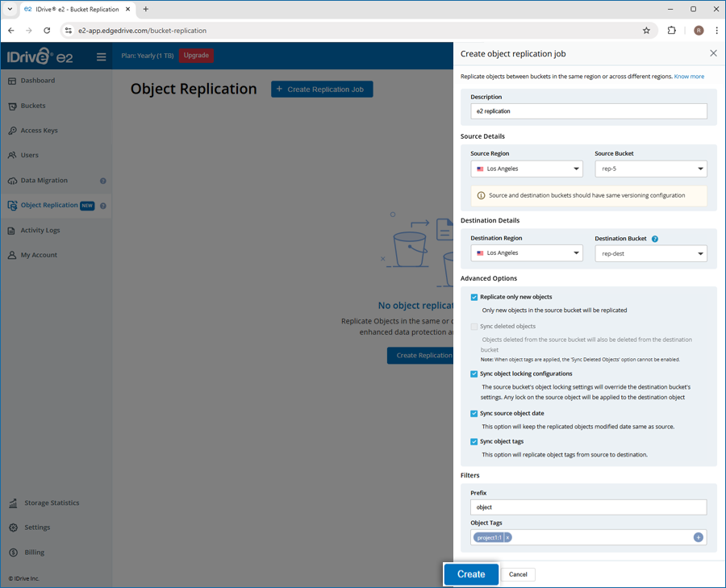This screenshot has width=726, height=588.
Task: Close the IDrive e2 browser tab
Action: click(127, 9)
